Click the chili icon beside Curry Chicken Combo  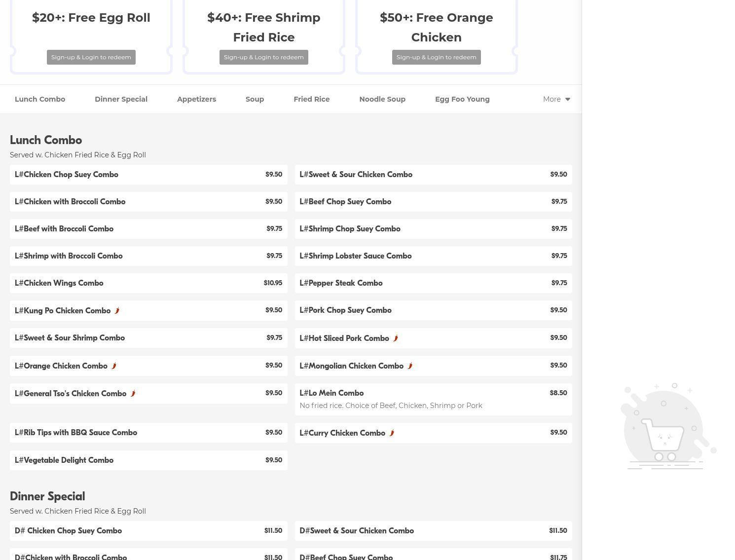[x=392, y=433]
